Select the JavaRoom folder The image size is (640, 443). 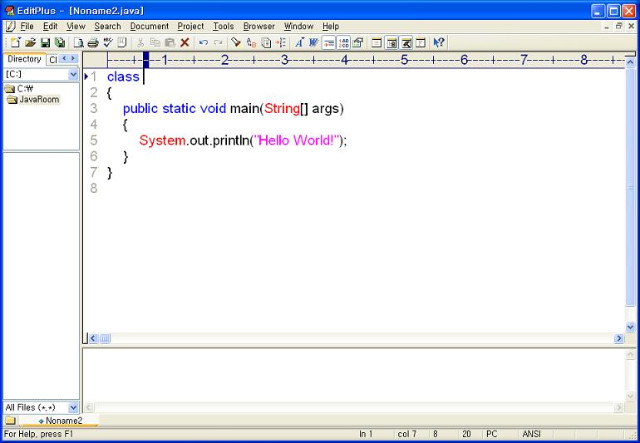33,99
